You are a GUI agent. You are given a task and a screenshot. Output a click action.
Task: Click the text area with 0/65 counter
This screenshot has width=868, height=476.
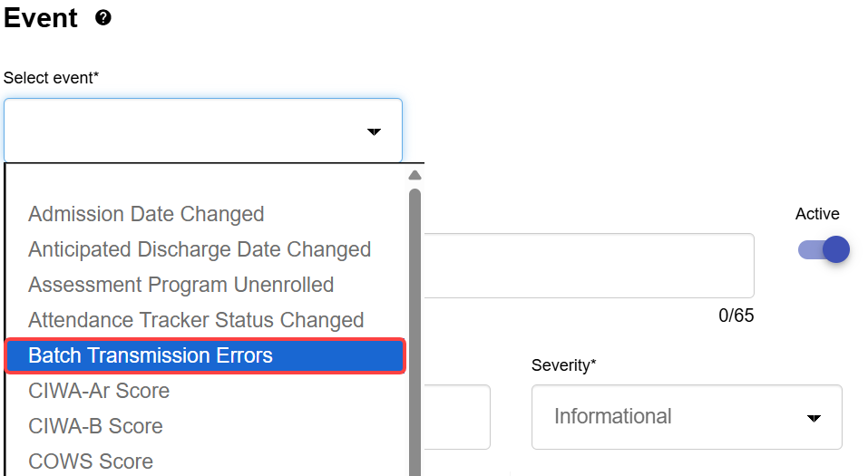click(588, 265)
